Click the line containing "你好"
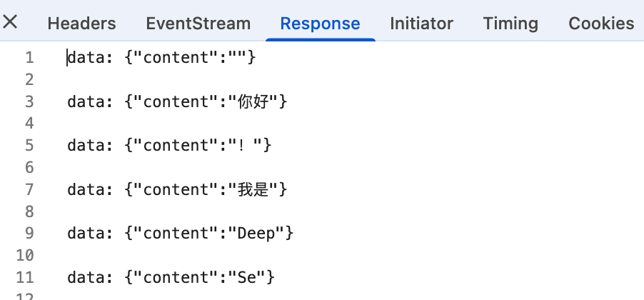Viewport: 644px width, 300px height. pos(177,102)
